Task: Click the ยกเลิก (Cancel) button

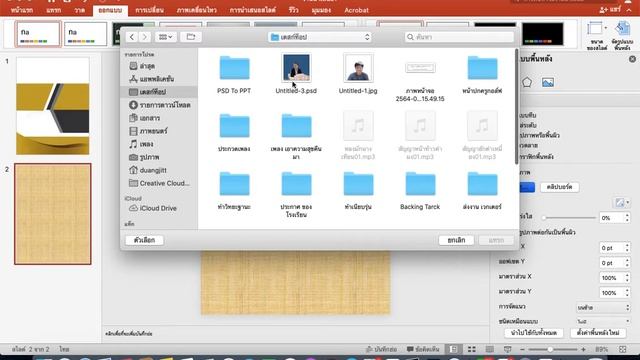Action: coord(456,240)
